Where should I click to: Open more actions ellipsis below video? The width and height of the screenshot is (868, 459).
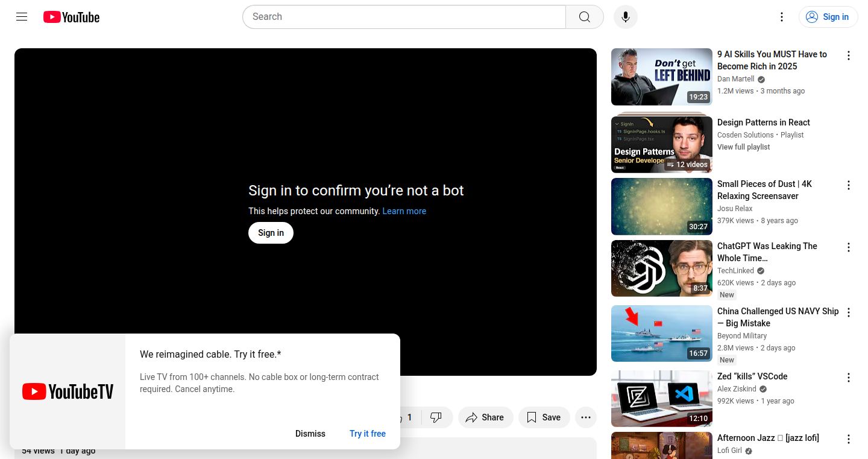tap(586, 417)
